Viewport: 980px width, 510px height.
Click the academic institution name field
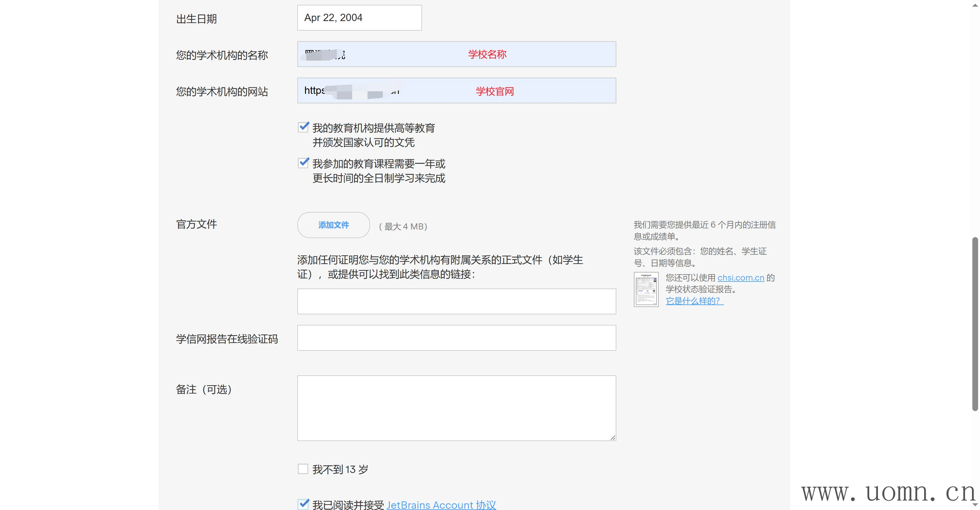point(456,54)
